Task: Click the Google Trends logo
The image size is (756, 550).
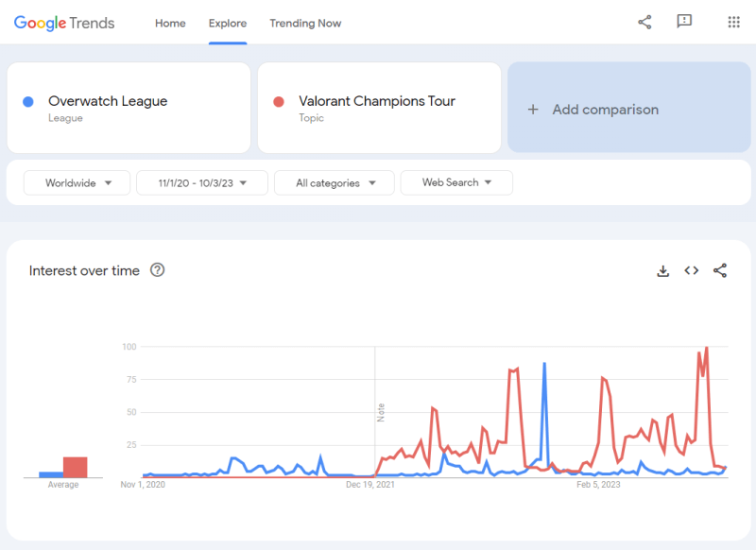Action: [x=64, y=23]
